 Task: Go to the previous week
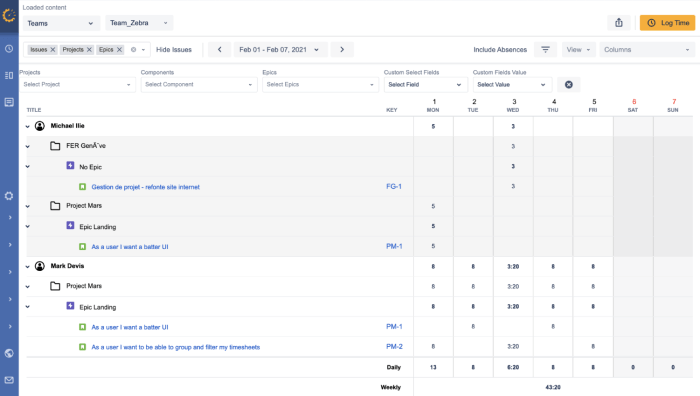219,50
